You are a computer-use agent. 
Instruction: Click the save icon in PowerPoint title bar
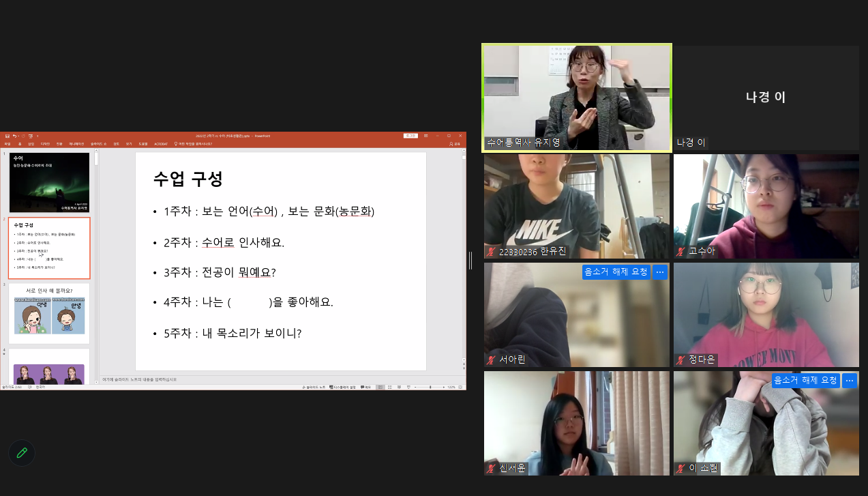(x=7, y=136)
